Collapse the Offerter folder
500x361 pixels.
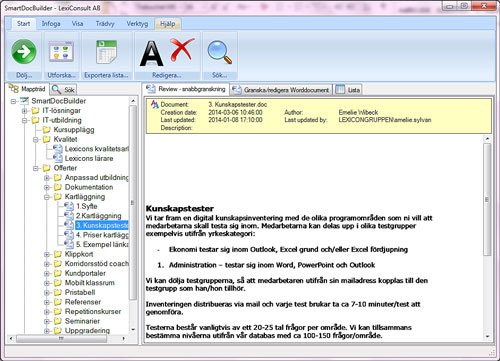click(36, 168)
